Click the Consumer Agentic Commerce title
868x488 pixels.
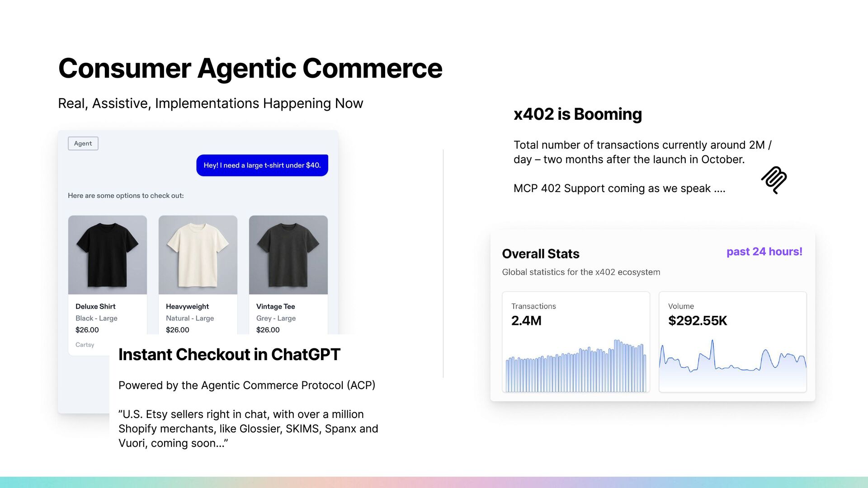(250, 69)
